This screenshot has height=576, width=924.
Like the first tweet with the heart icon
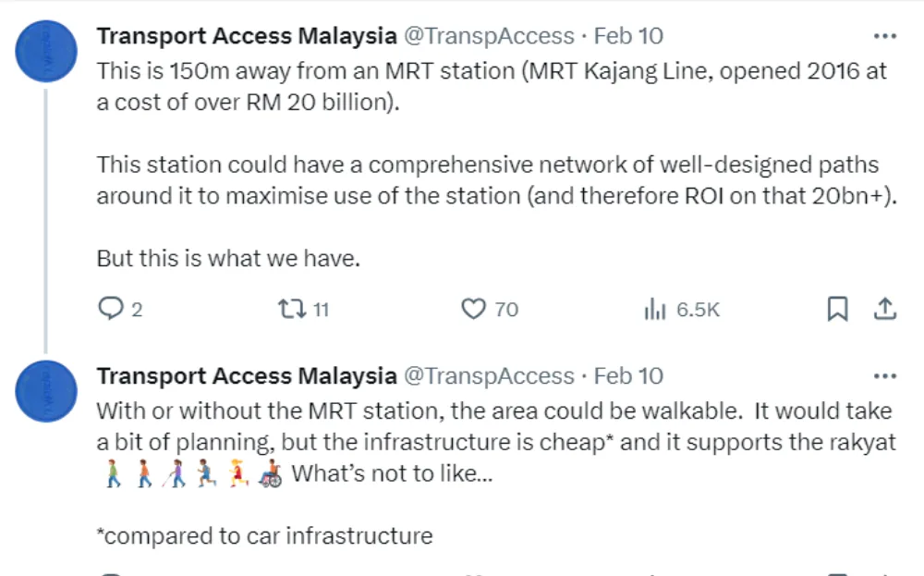pyautogui.click(x=473, y=309)
